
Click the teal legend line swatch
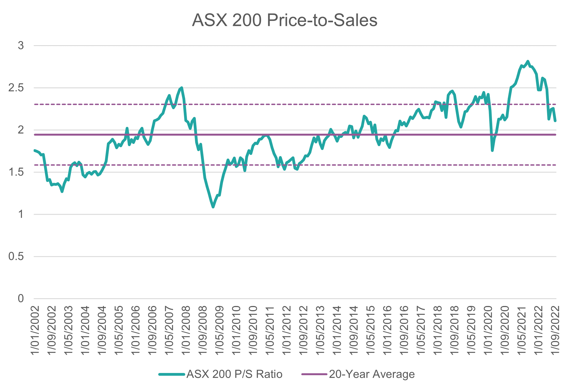[x=171, y=374]
